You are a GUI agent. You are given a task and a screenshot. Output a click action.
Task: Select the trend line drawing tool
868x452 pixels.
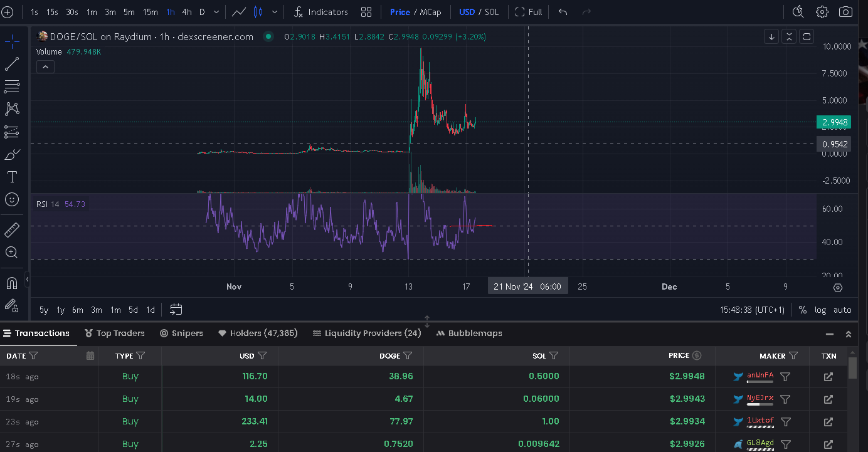coord(11,64)
